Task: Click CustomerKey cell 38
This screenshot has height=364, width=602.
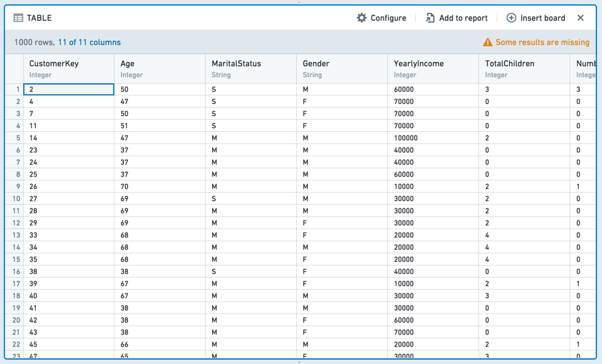Action: 69,272
